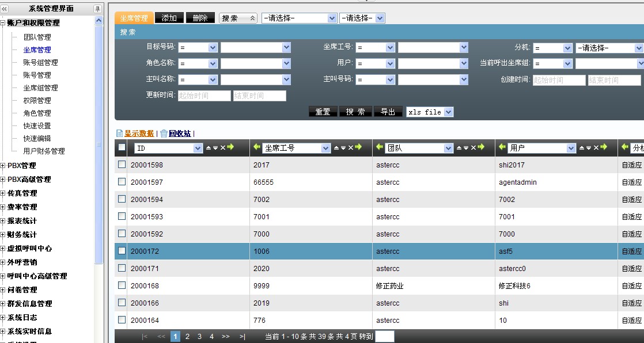The image size is (644, 343).
Task: Click the 添加 button
Action: point(169,18)
